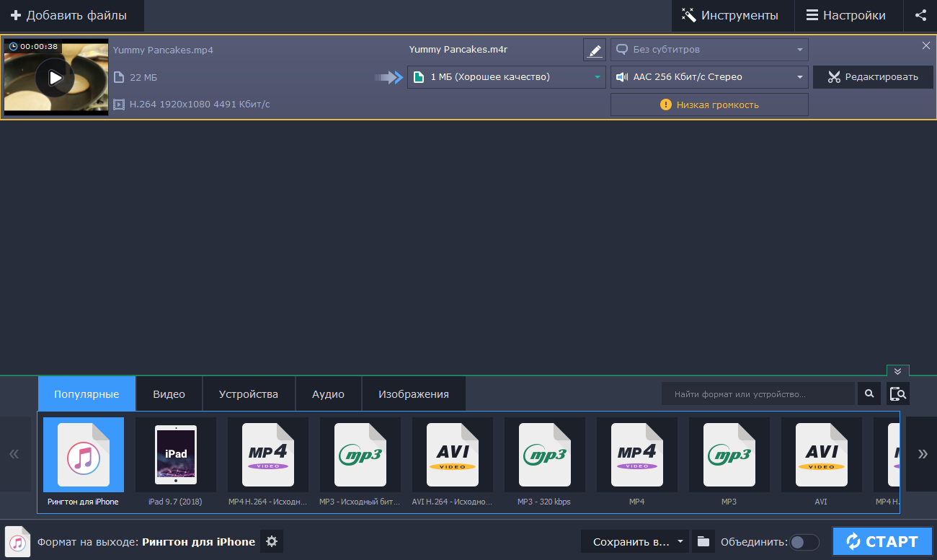Click the Редактировать button
The width and height of the screenshot is (937, 560).
point(873,77)
